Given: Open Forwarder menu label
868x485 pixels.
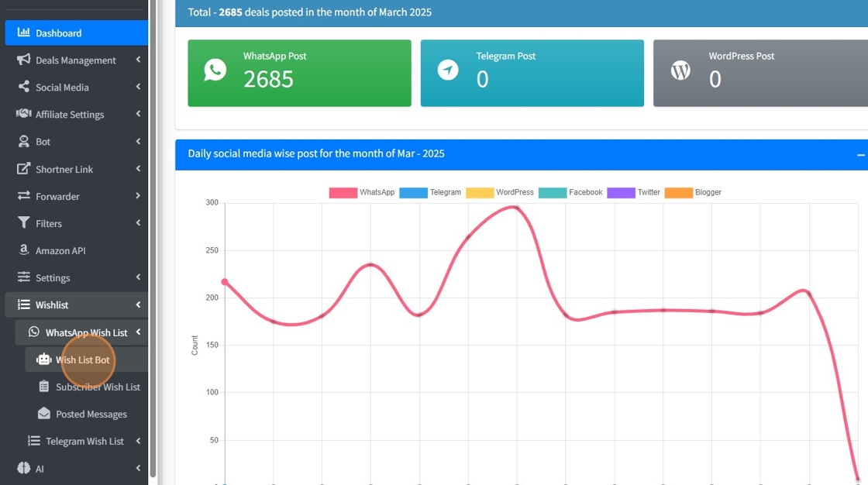Looking at the screenshot, I should pyautogui.click(x=57, y=196).
